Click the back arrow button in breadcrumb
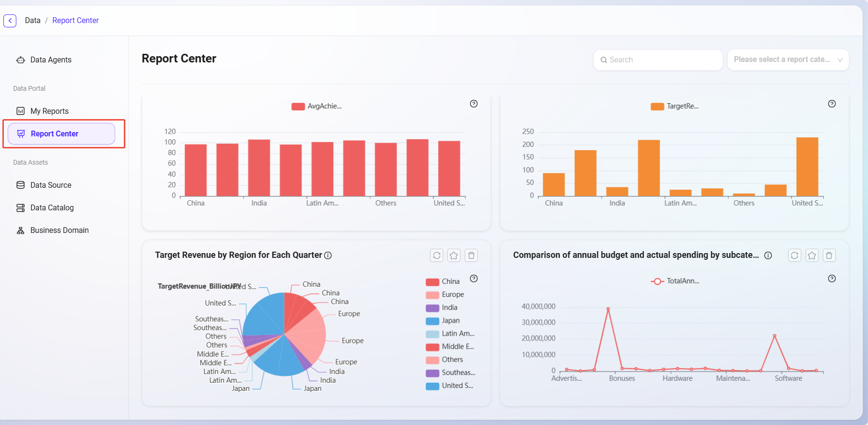The height and width of the screenshot is (425, 868). click(x=10, y=21)
